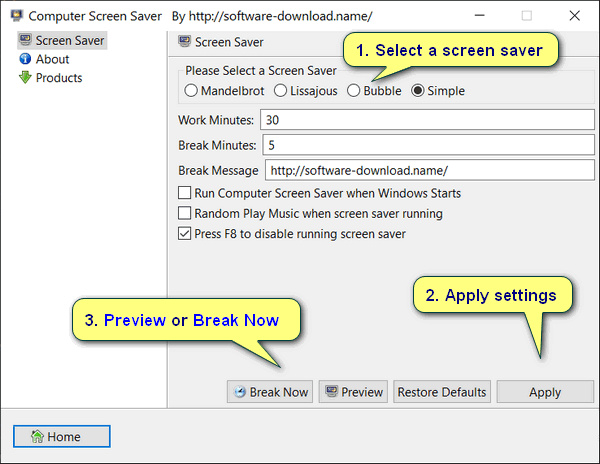This screenshot has height=464, width=600.
Task: Enable Run Computer Screen Saver when Windows Starts
Action: pos(184,193)
